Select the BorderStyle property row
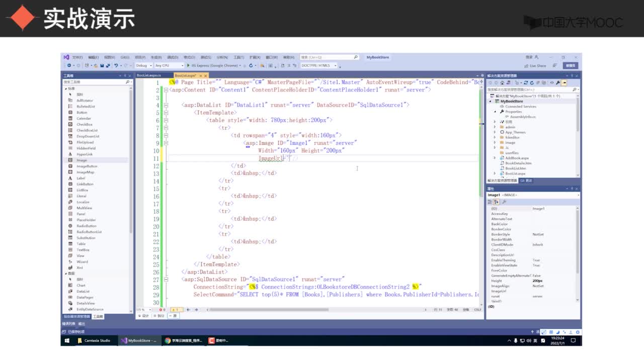This screenshot has width=644, height=362. click(x=532, y=234)
